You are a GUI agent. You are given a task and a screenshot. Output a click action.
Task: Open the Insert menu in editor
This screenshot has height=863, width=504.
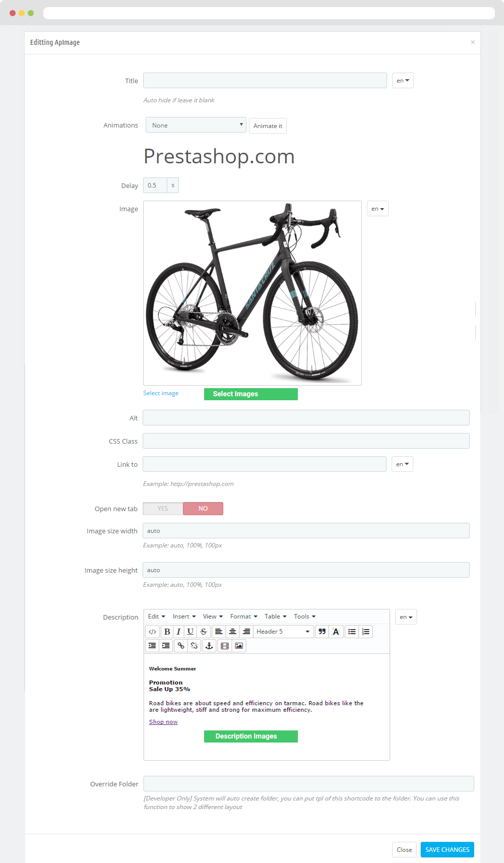pyautogui.click(x=184, y=617)
